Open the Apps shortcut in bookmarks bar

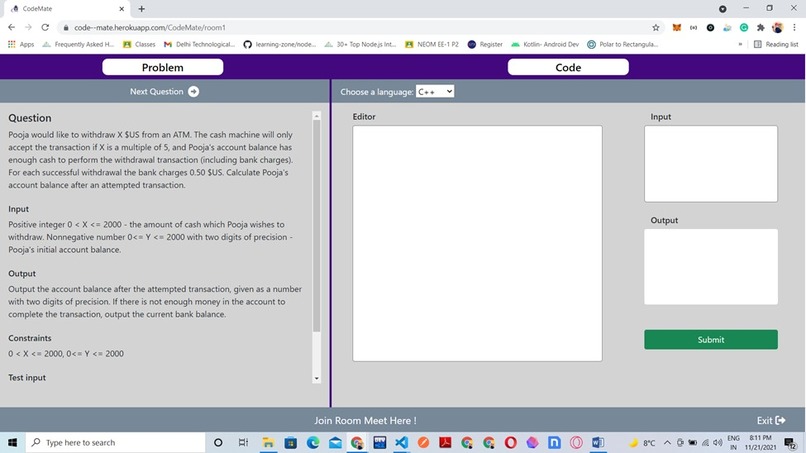(x=21, y=44)
